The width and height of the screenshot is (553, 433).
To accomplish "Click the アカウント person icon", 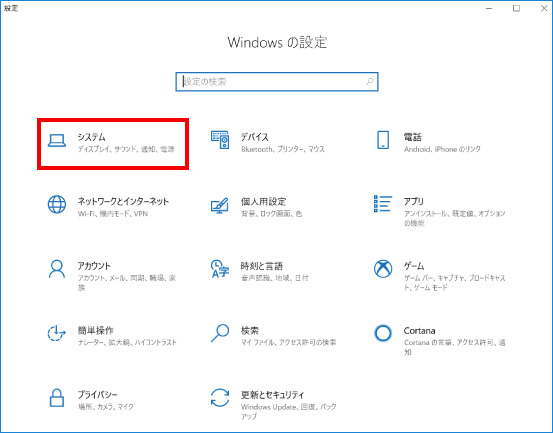I will [57, 269].
